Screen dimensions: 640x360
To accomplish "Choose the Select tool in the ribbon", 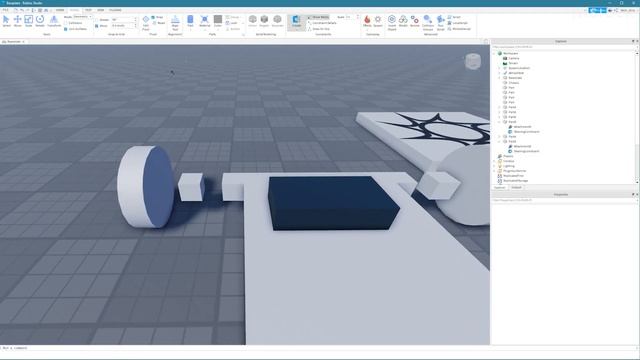I will click(6, 21).
